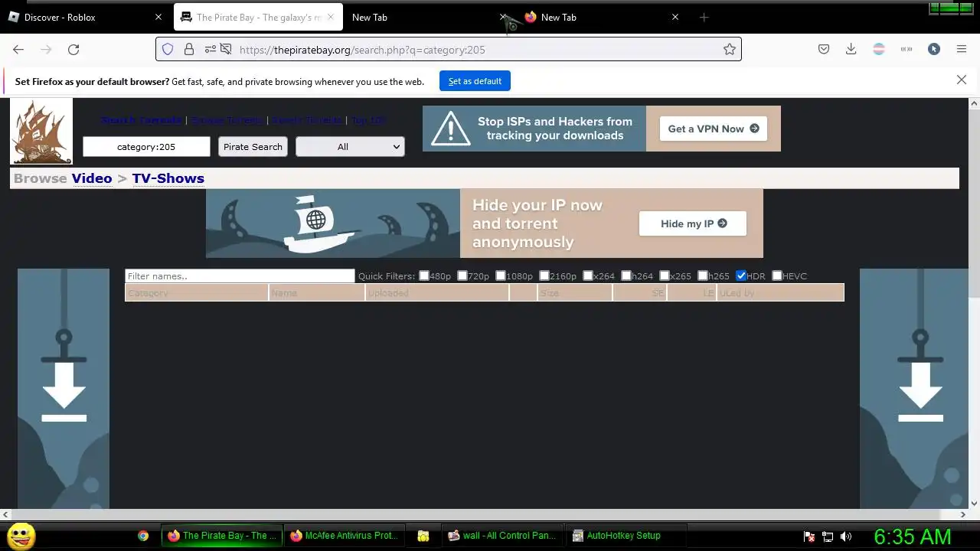Click the striped flag extension icon
The width and height of the screenshot is (980, 551).
pos(879,49)
